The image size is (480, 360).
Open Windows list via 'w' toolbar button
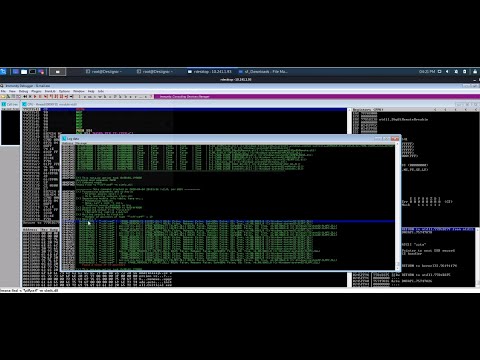[x=100, y=97]
